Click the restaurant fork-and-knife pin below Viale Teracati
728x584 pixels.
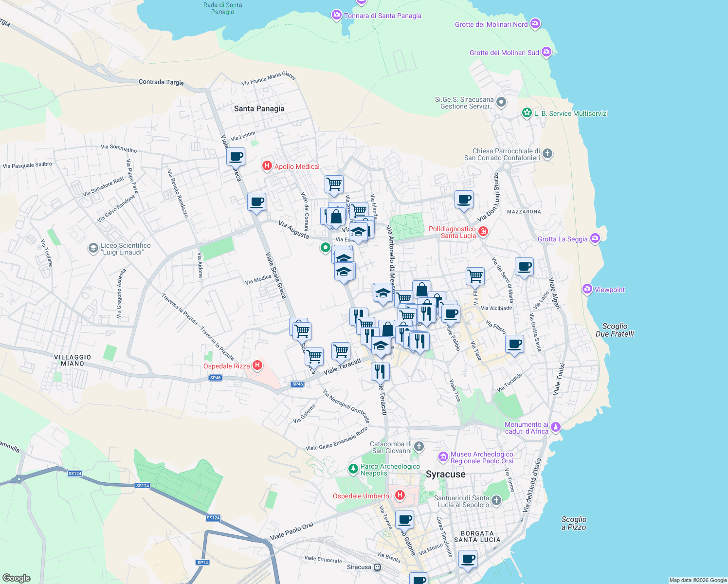(x=381, y=371)
